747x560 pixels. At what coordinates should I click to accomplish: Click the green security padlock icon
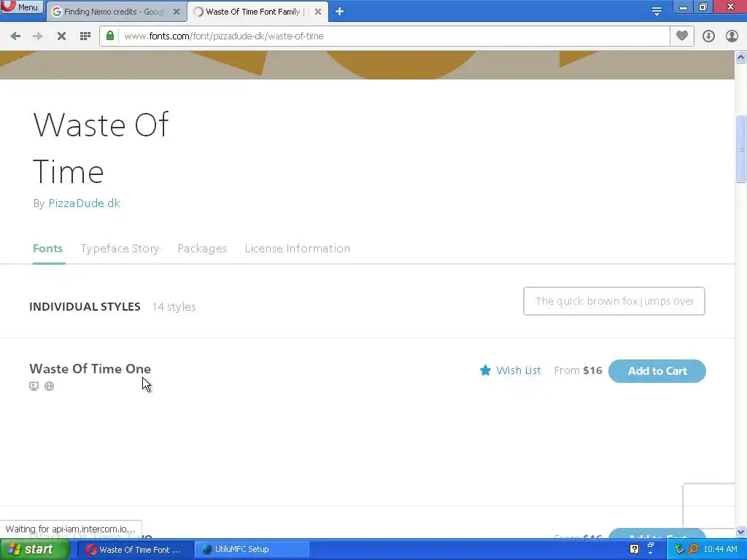pos(110,36)
